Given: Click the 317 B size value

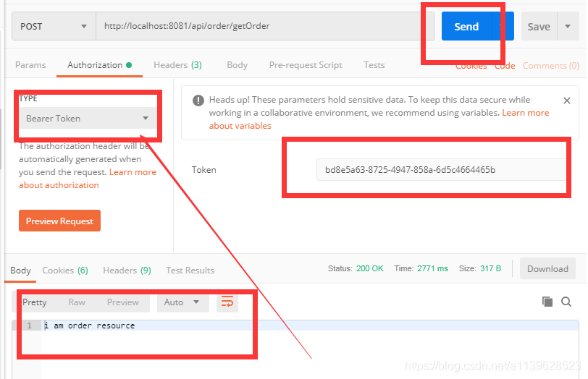Looking at the screenshot, I should pos(490,268).
